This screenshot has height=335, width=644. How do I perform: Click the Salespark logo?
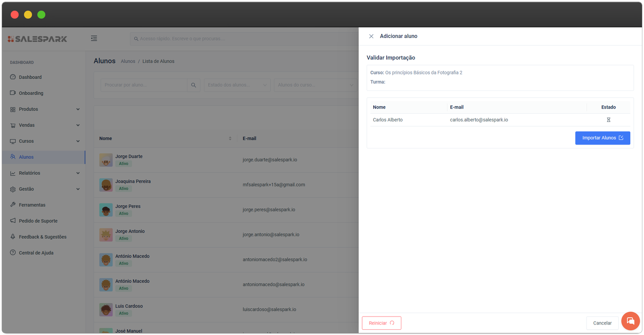[37, 39]
